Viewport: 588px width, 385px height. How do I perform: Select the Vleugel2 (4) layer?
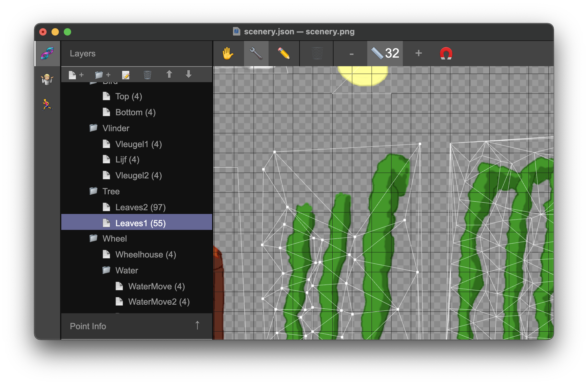[x=137, y=175]
